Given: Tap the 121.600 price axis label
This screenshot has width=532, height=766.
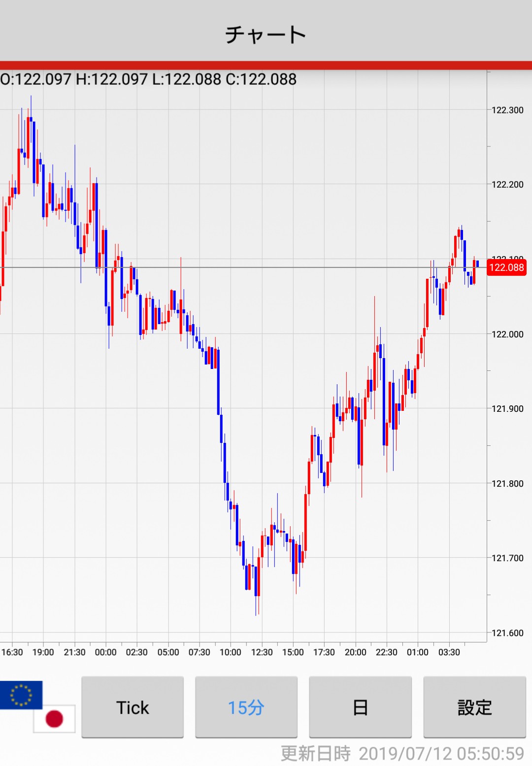Looking at the screenshot, I should pos(507,633).
